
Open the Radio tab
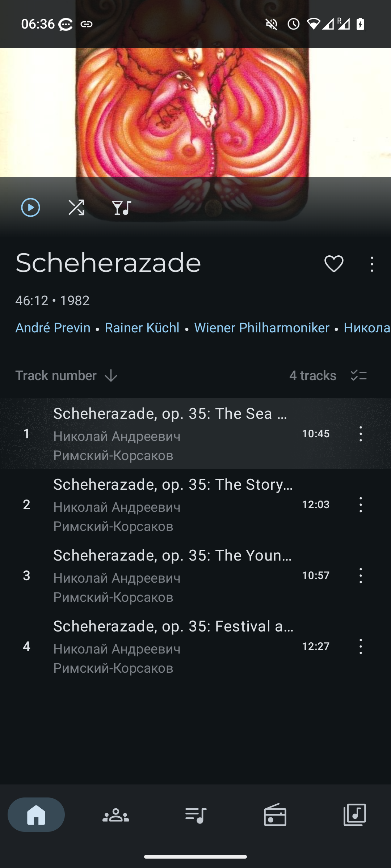click(275, 815)
